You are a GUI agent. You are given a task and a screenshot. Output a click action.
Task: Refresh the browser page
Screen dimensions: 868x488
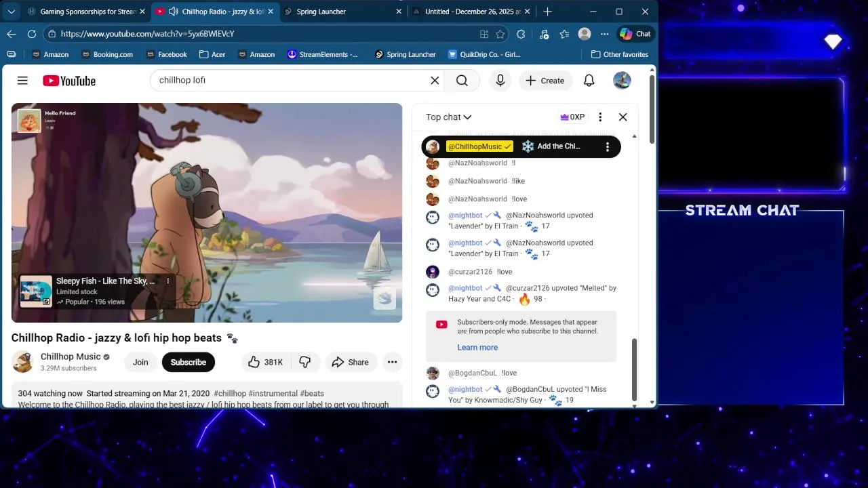point(31,34)
